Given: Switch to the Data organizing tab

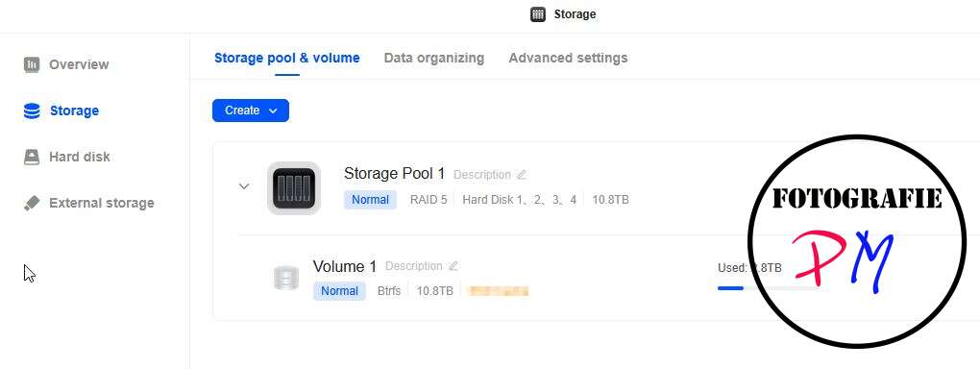Looking at the screenshot, I should tap(433, 59).
